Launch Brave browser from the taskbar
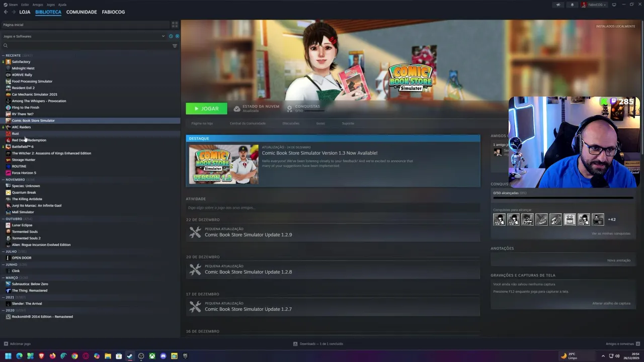 41,356
